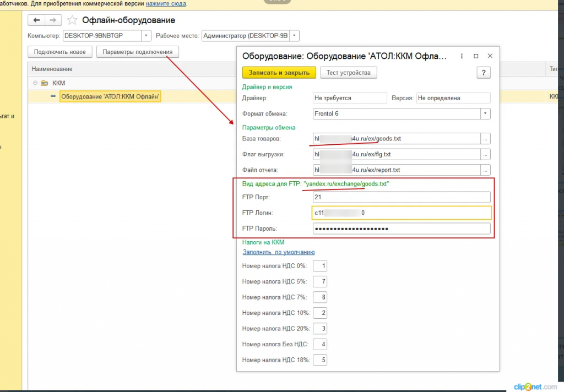Add page to favorites with star icon
Image resolution: width=564 pixels, height=392 pixels.
72,20
